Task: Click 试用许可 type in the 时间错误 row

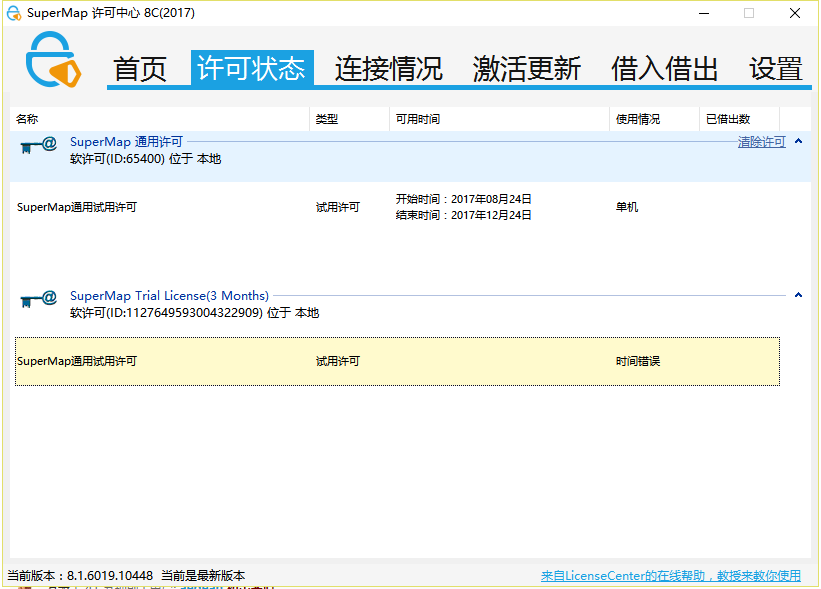Action: point(338,361)
